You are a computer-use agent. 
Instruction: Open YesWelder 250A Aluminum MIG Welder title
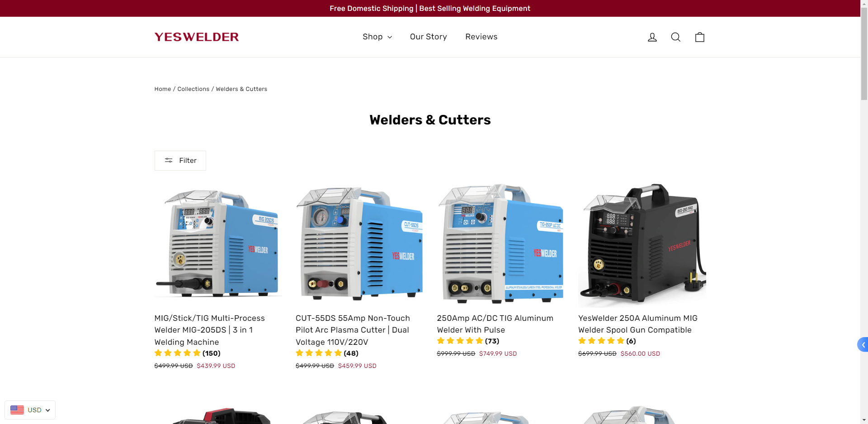click(x=638, y=324)
